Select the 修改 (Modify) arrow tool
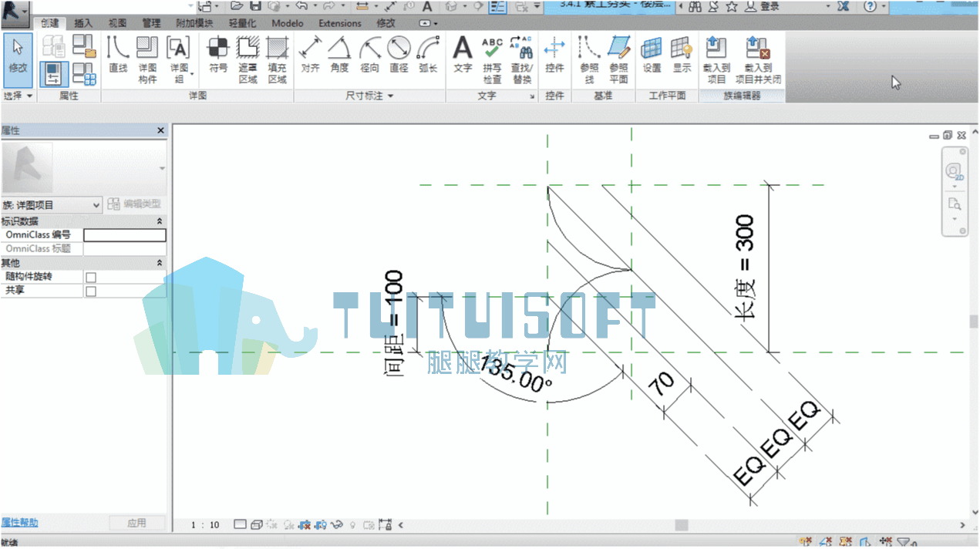The width and height of the screenshot is (980, 549). [x=18, y=60]
